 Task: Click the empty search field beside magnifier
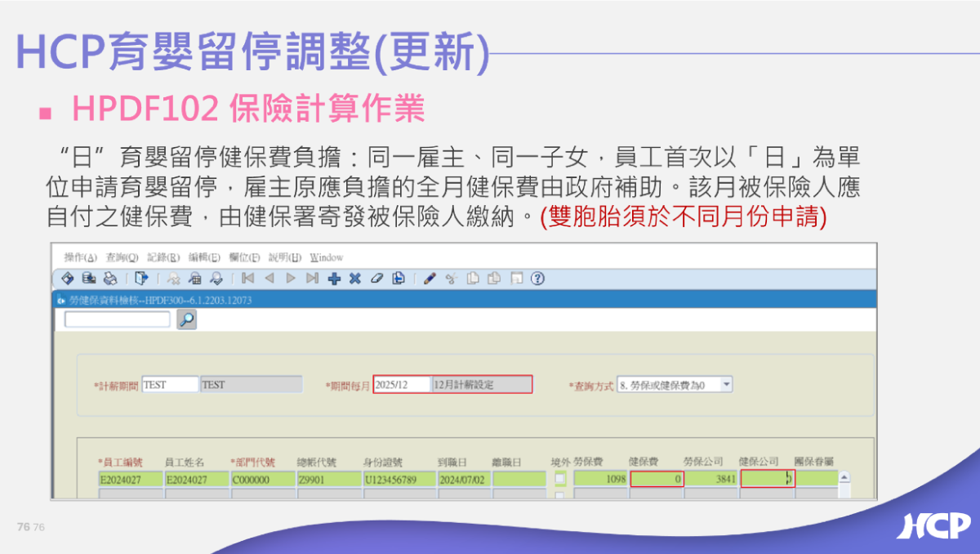pos(118,319)
